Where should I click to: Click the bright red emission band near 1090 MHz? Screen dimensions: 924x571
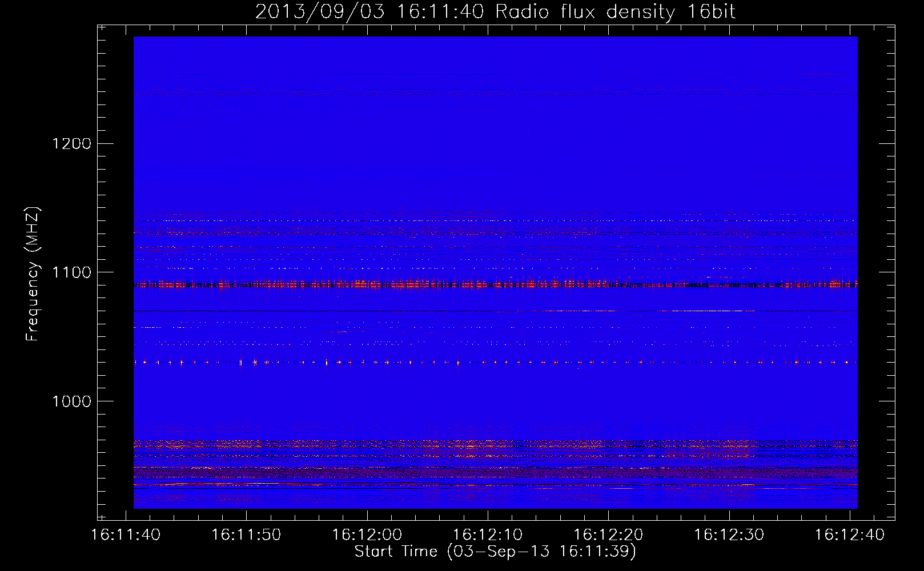pos(495,284)
